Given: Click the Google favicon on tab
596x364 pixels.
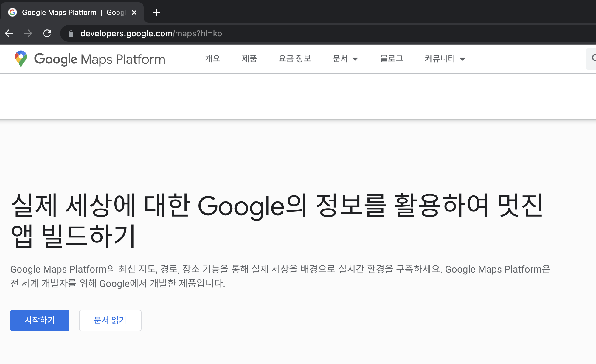Looking at the screenshot, I should pyautogui.click(x=13, y=13).
